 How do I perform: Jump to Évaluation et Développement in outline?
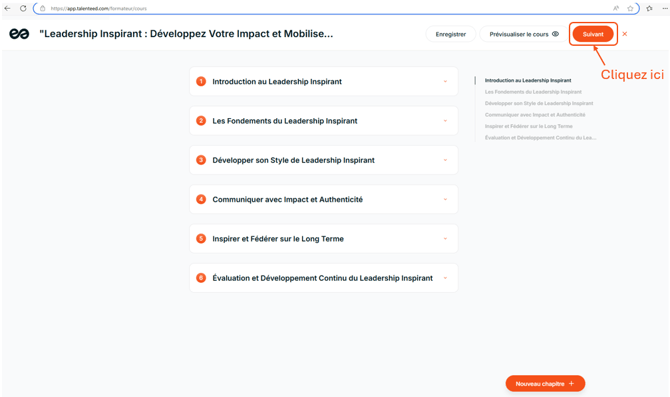(540, 138)
